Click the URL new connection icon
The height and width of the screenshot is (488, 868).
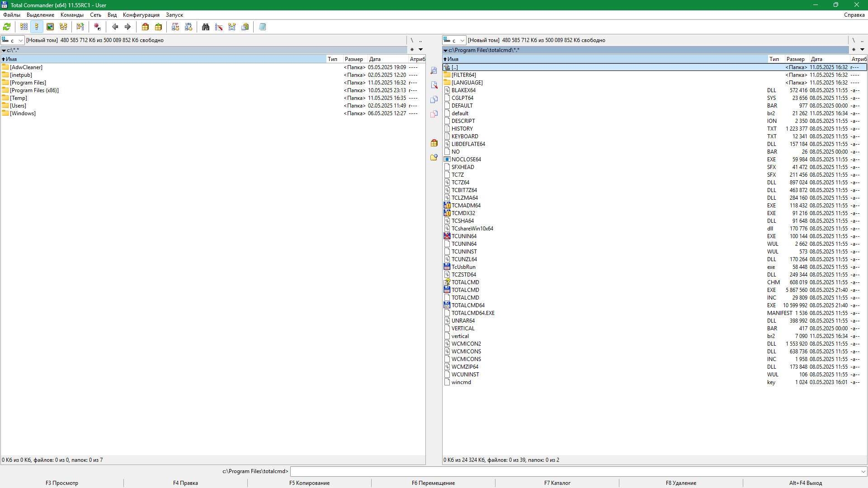click(189, 27)
